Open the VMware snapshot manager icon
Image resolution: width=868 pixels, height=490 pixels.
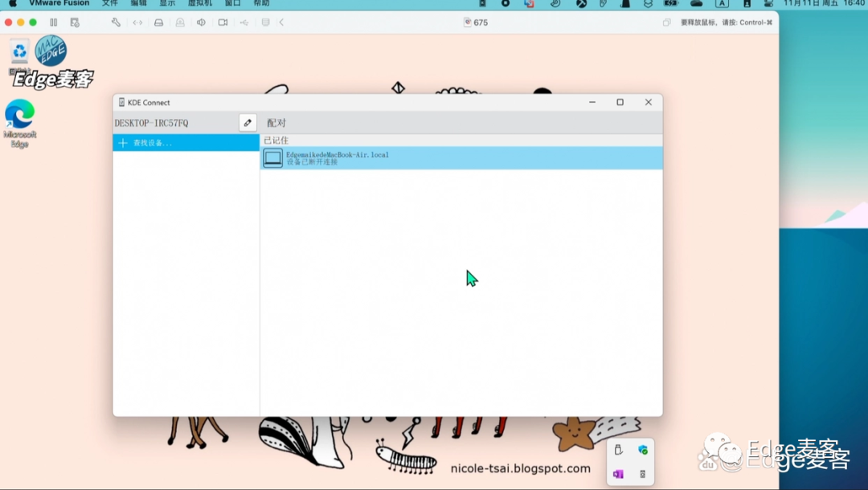click(x=75, y=22)
